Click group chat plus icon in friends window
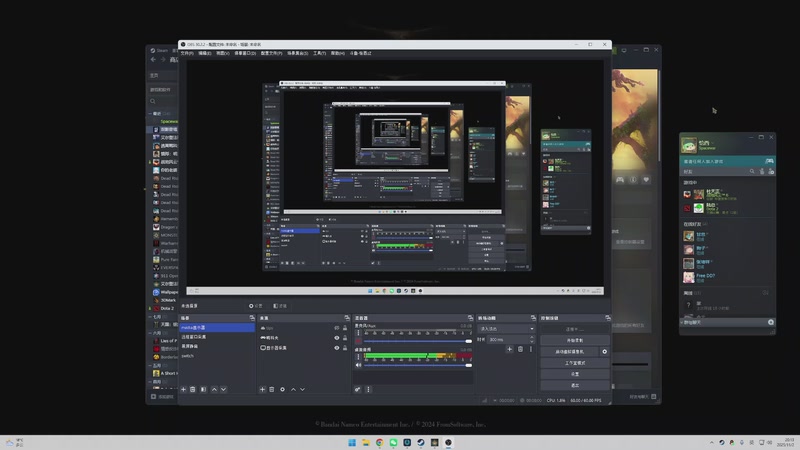800x450 pixels. click(771, 322)
